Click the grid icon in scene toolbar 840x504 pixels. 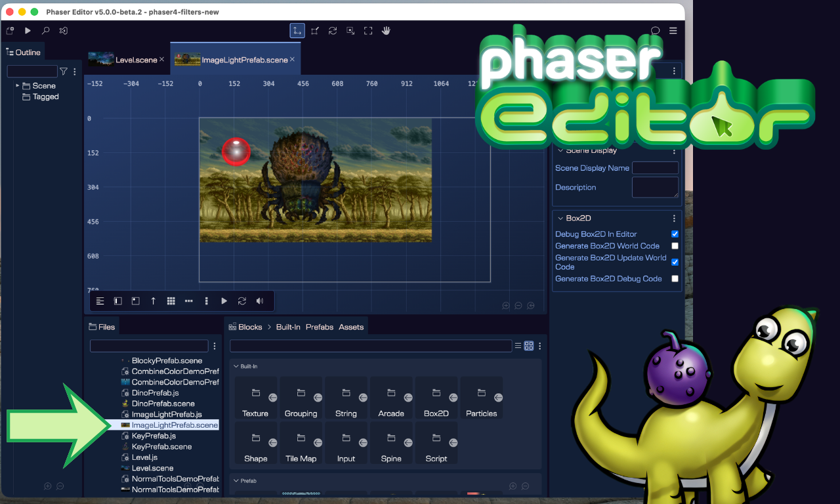pyautogui.click(x=171, y=301)
